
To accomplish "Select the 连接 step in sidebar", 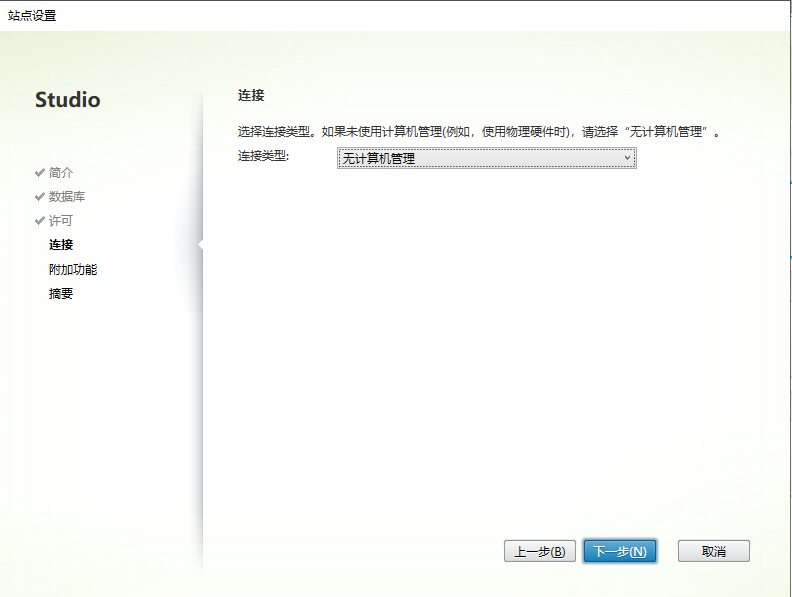I will [x=61, y=245].
